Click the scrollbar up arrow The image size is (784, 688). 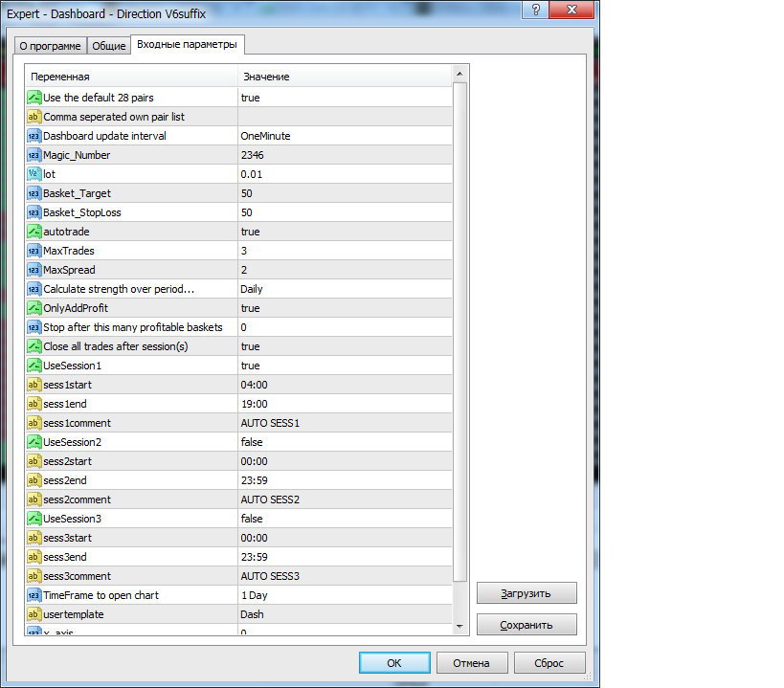[459, 74]
